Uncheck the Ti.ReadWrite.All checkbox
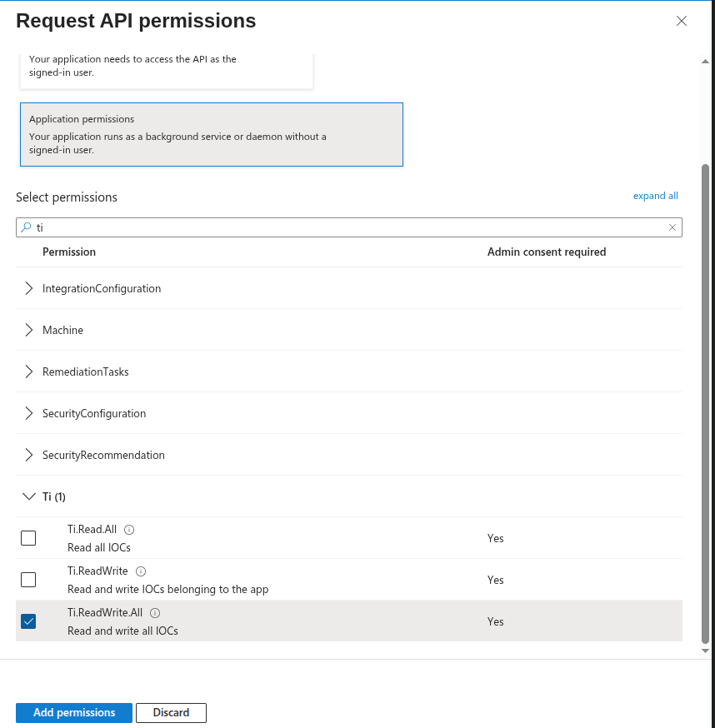The height and width of the screenshot is (728, 715). click(x=28, y=621)
